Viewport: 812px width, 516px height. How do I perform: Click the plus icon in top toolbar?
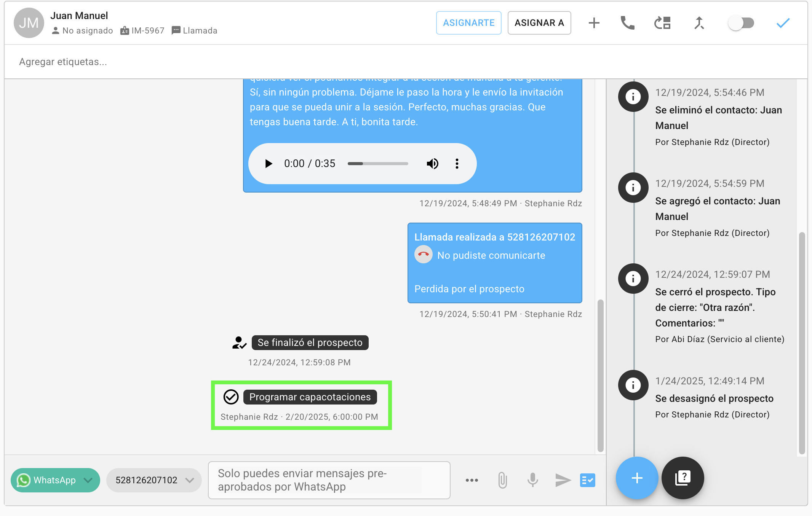(x=594, y=23)
